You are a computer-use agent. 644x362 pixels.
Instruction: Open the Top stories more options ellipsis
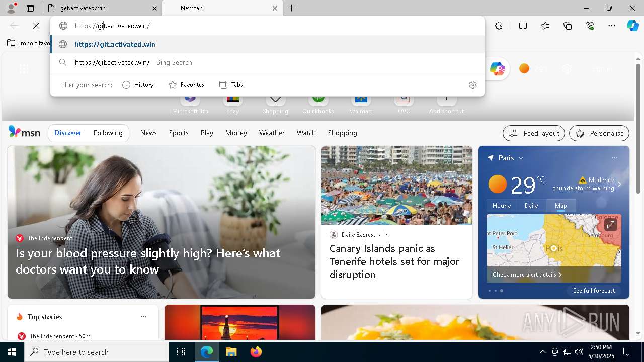[143, 317]
